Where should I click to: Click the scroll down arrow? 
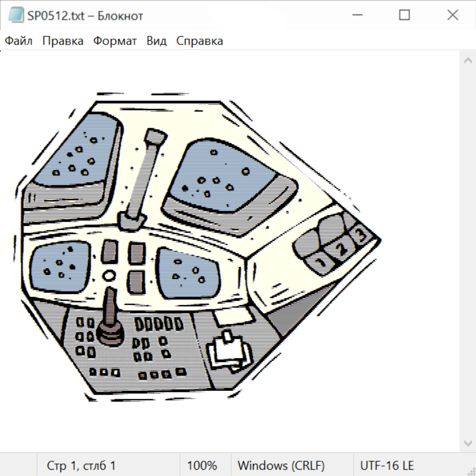tap(468, 443)
